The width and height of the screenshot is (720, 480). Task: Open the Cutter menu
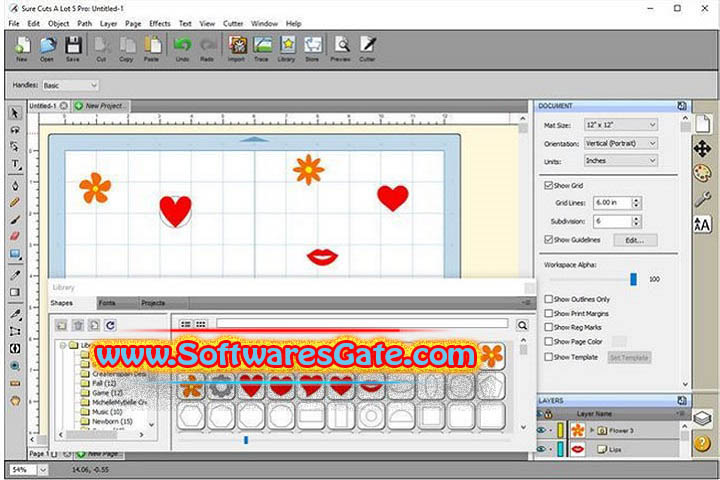233,23
